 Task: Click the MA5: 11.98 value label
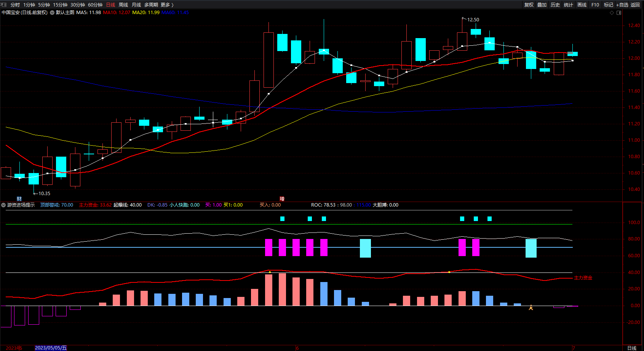click(x=88, y=13)
